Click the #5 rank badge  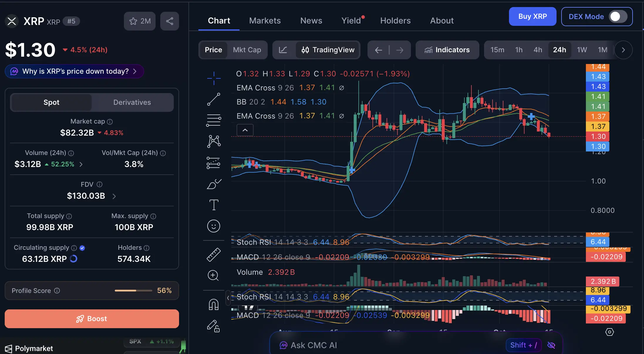(x=71, y=21)
